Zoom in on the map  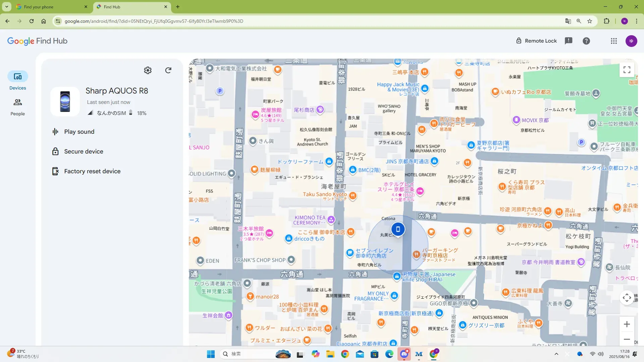[627, 324]
